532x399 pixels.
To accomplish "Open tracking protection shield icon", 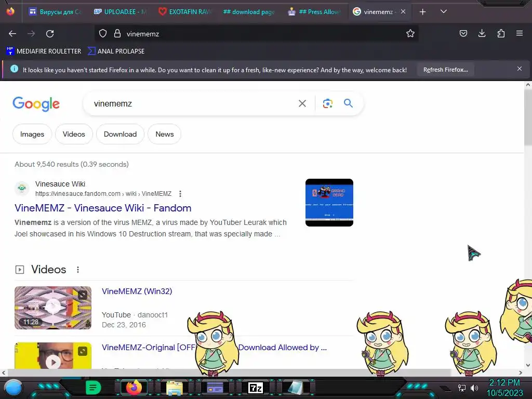I will click(x=103, y=34).
